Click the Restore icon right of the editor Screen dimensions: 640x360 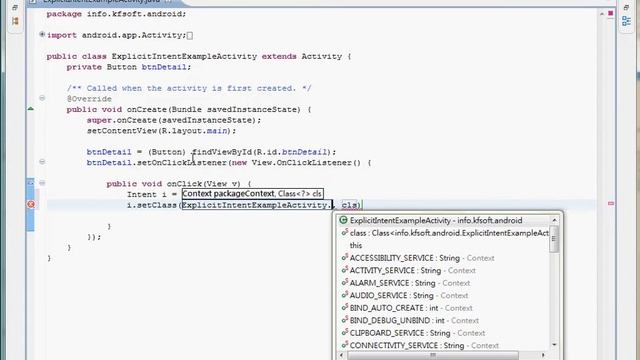tap(626, 8)
